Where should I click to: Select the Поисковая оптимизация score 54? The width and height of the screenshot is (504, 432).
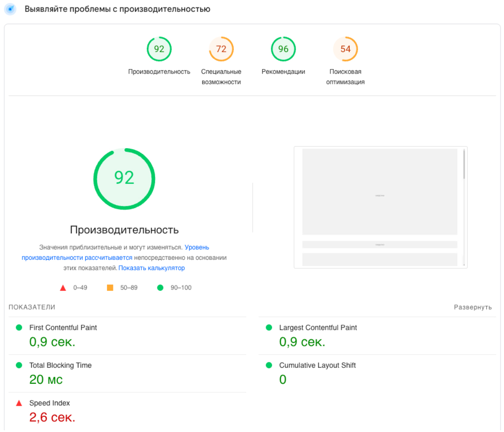click(345, 49)
